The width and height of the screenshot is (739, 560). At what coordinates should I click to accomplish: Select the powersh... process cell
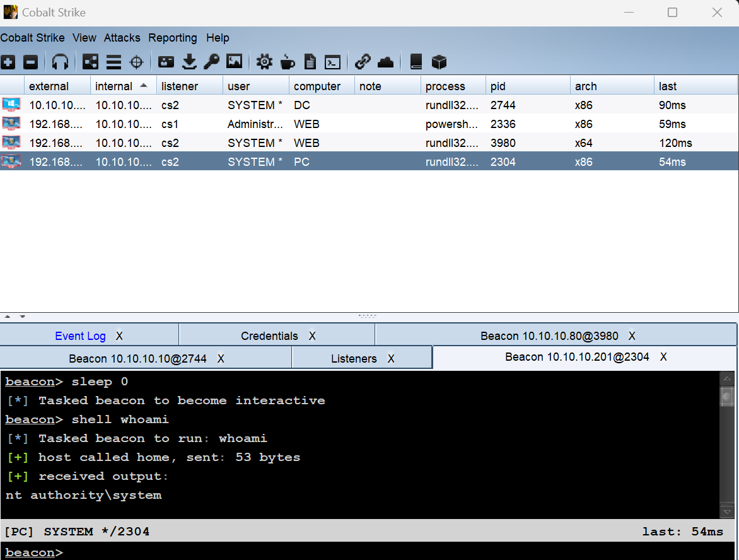(x=452, y=124)
